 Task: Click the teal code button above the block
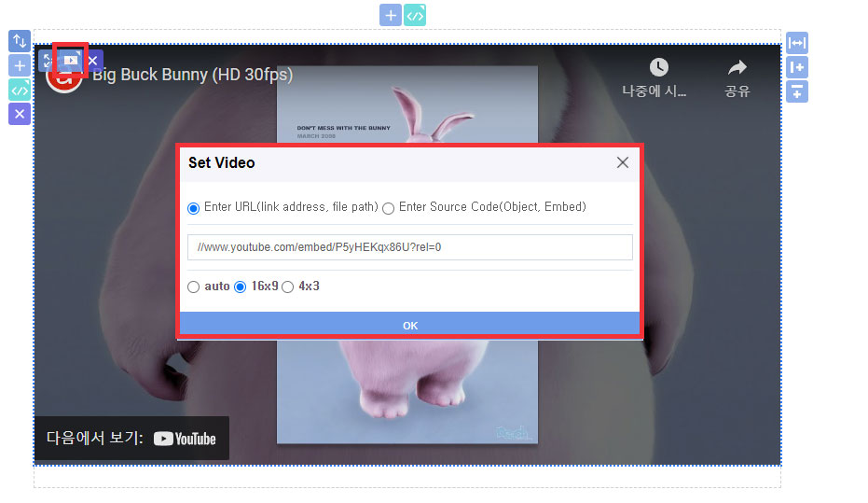coord(415,15)
